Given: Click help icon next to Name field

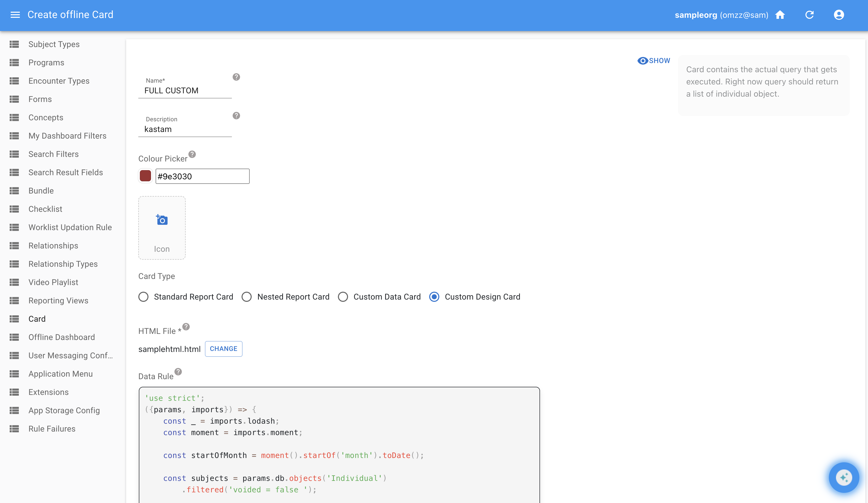Looking at the screenshot, I should [x=236, y=77].
